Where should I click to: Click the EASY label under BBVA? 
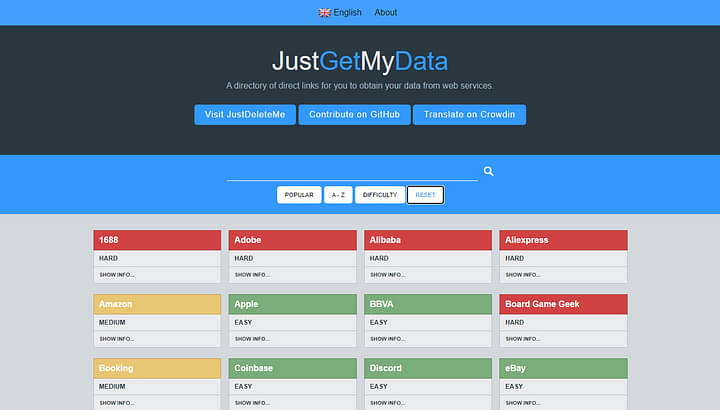click(x=378, y=322)
